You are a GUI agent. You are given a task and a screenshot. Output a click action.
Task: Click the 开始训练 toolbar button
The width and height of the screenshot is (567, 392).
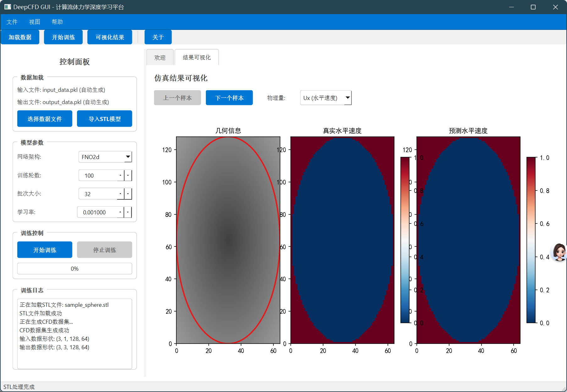coord(63,37)
